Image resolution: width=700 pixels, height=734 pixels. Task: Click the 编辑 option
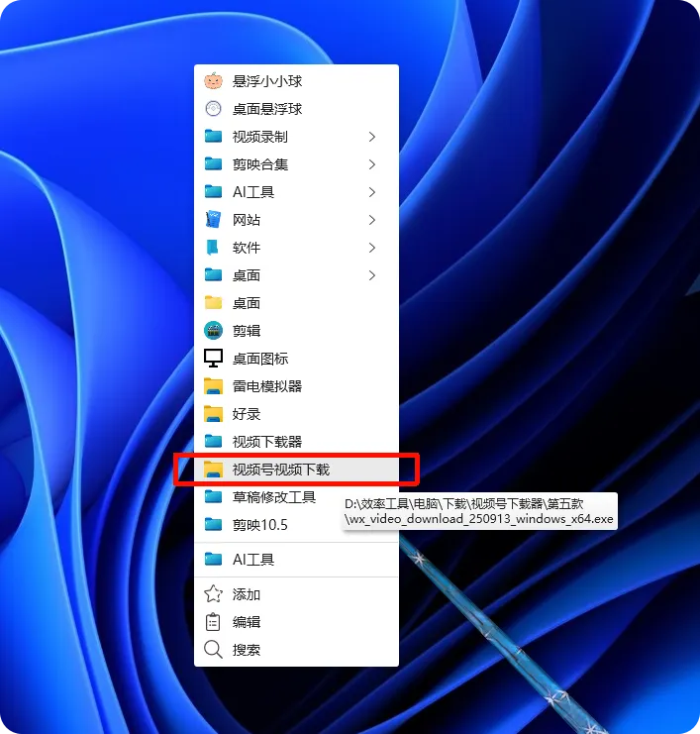tap(297, 622)
